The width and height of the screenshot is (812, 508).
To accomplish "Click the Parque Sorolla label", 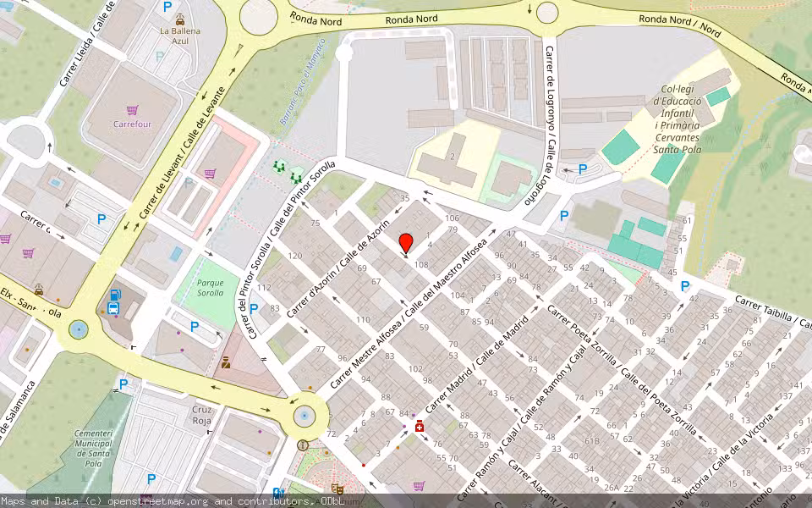I will [211, 288].
